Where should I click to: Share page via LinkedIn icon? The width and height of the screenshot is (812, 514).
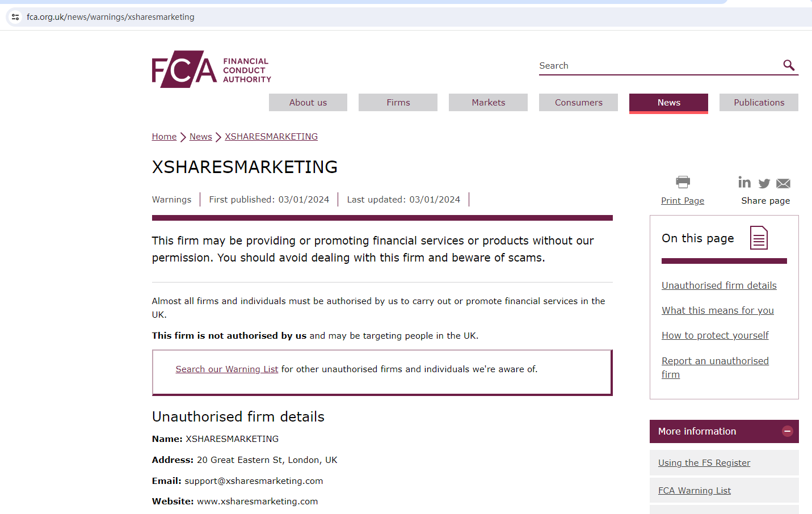pos(744,182)
